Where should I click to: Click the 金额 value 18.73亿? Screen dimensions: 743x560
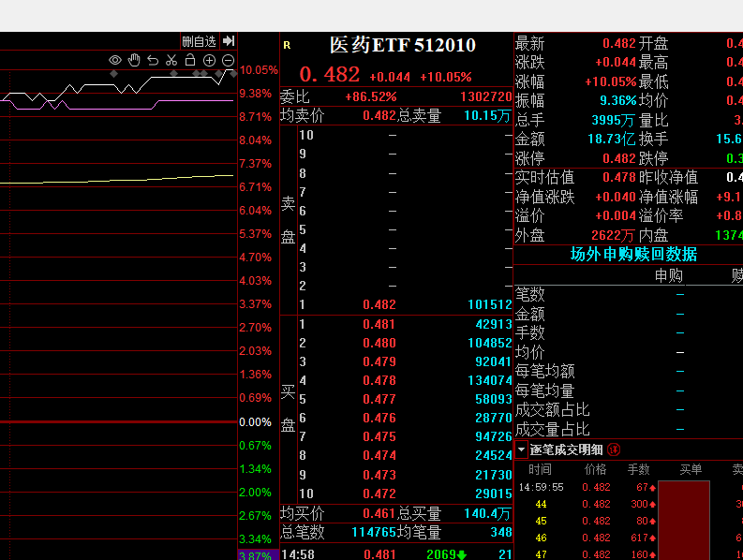point(611,140)
